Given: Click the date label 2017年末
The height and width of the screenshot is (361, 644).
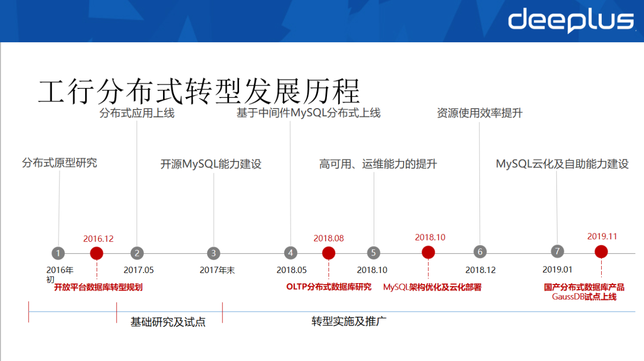Looking at the screenshot, I should coord(217,270).
